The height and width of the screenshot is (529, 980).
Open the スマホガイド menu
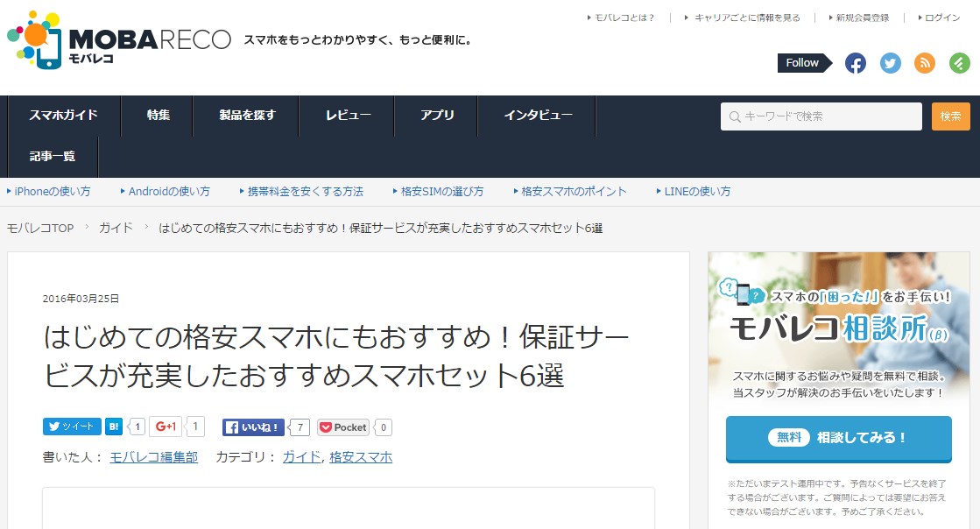coord(64,116)
